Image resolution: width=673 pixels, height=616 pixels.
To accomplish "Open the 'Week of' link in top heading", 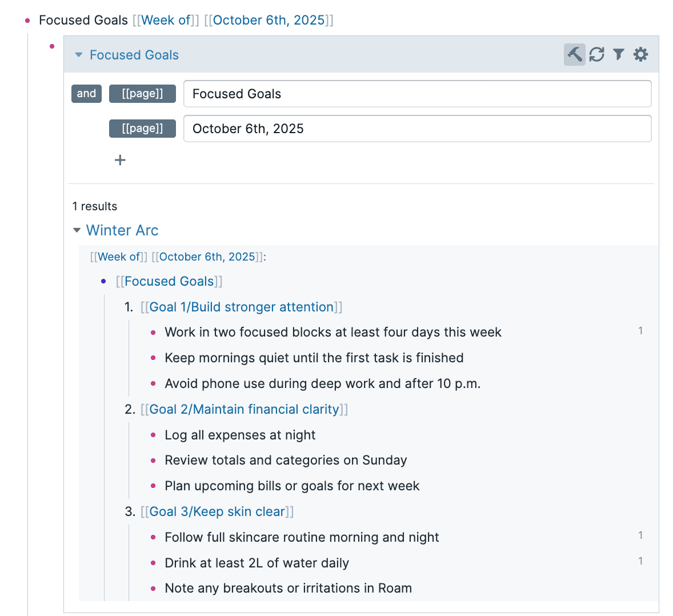I will point(166,20).
